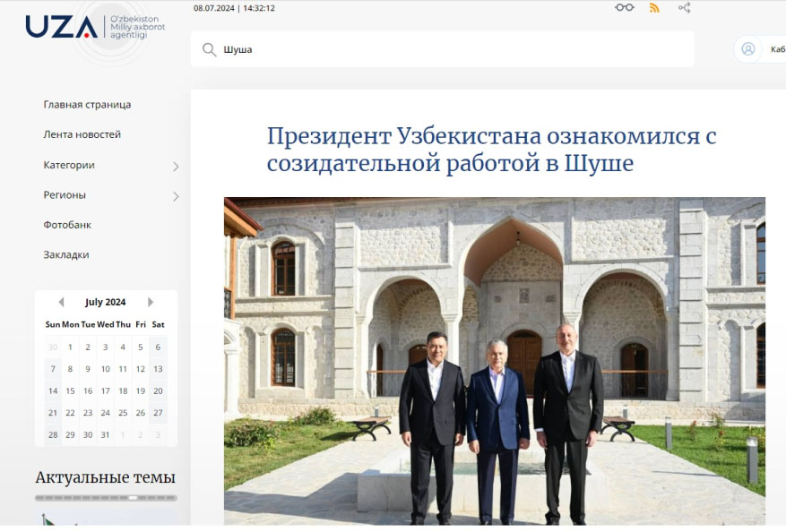Focus the search field containing Шуша
The image size is (786, 532).
tap(443, 49)
